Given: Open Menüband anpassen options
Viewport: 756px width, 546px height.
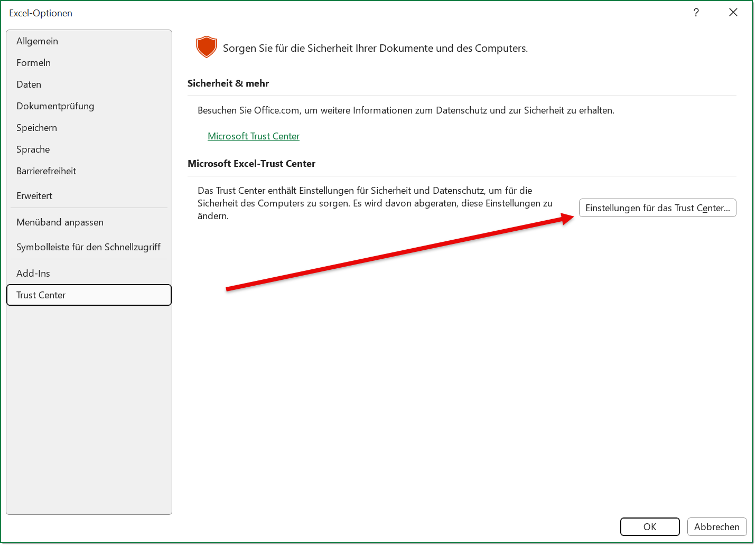Looking at the screenshot, I should coord(60,222).
